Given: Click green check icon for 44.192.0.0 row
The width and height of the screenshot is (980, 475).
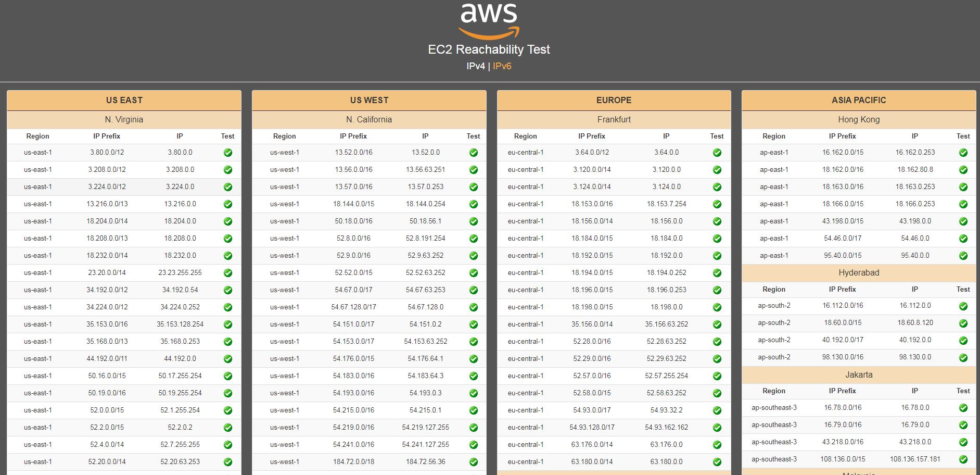Looking at the screenshot, I should [228, 359].
